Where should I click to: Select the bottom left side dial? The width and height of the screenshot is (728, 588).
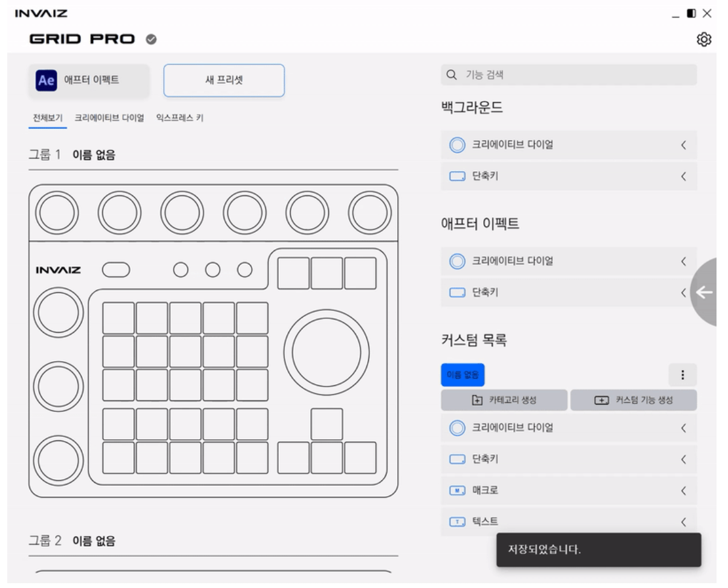[58, 461]
